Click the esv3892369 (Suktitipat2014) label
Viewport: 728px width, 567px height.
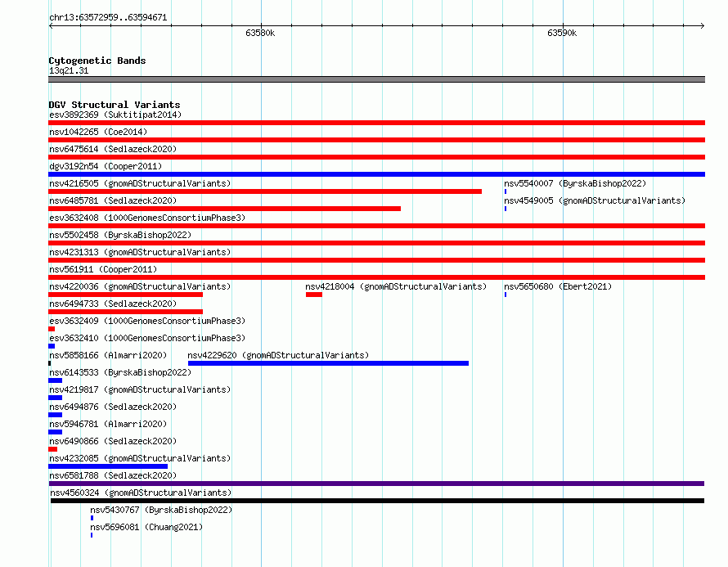(x=115, y=115)
